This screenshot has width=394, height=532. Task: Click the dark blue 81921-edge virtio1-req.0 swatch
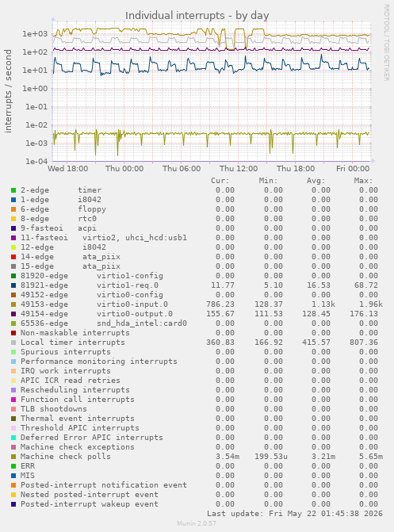[x=13, y=285]
